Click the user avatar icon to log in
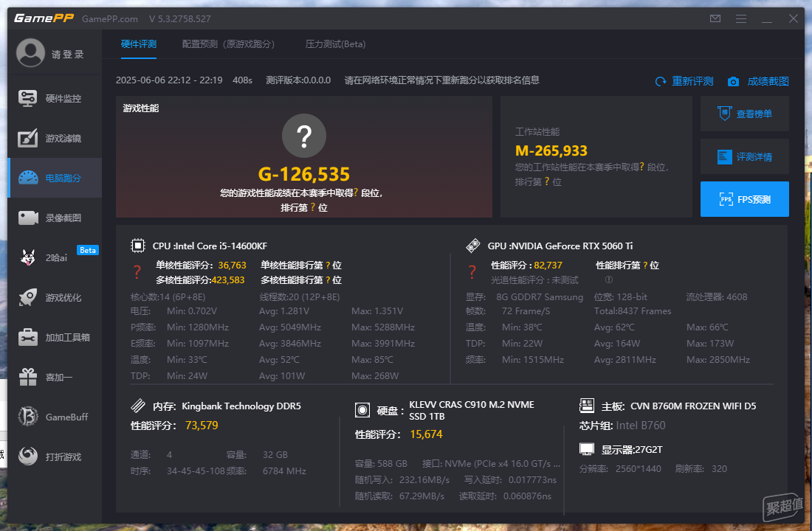The image size is (812, 531). (30, 53)
